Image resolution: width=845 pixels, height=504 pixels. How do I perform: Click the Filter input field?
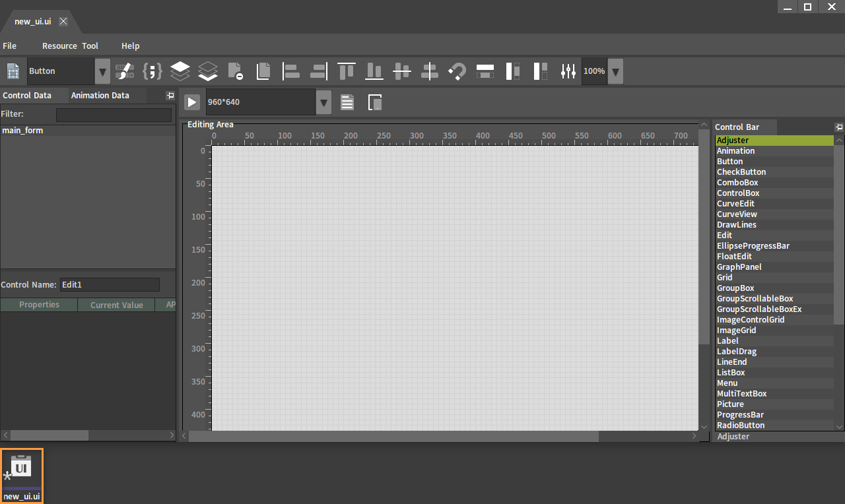[114, 115]
